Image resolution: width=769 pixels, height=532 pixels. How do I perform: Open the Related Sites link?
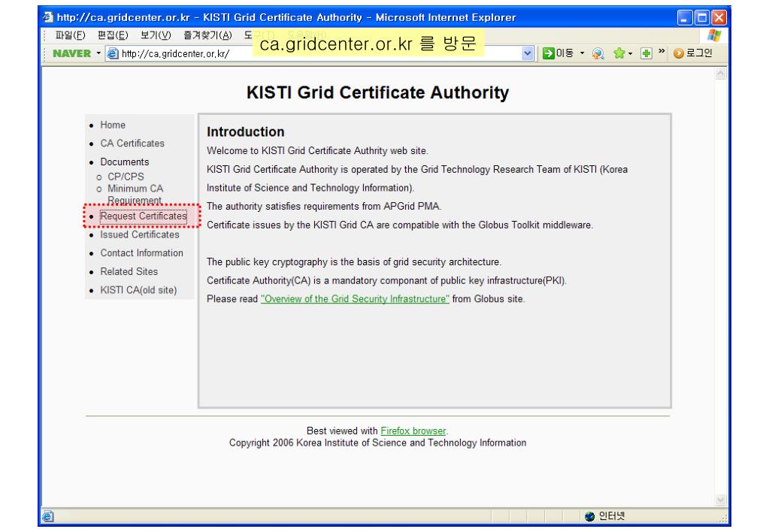click(x=129, y=272)
